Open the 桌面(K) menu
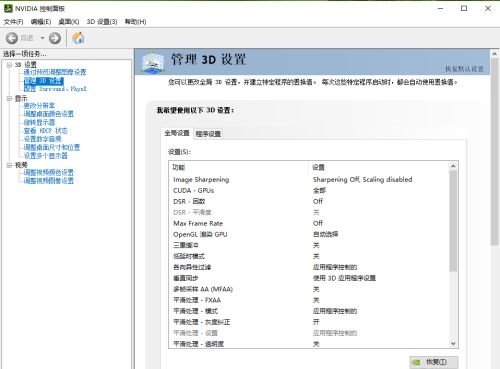Screen dimensions: 500x369 coord(69,22)
